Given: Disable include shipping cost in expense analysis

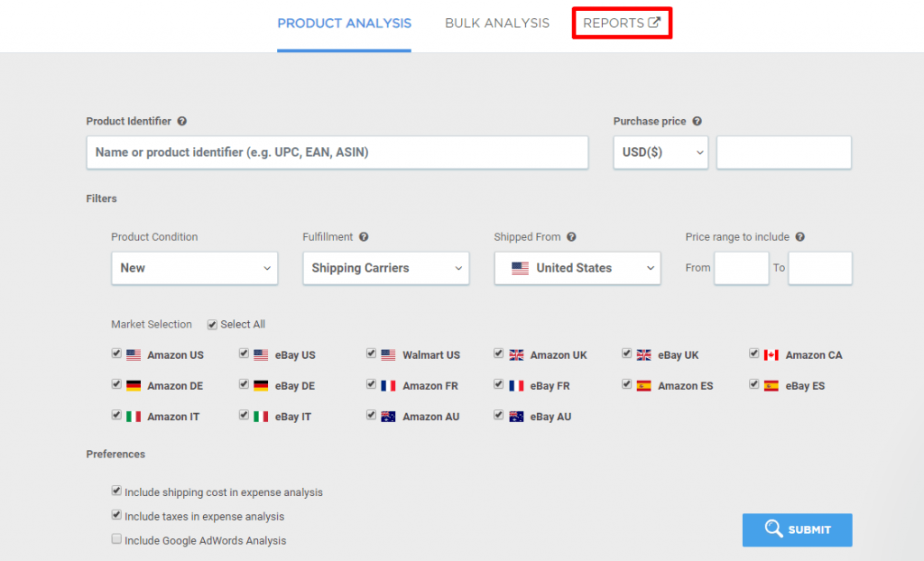Looking at the screenshot, I should 116,491.
